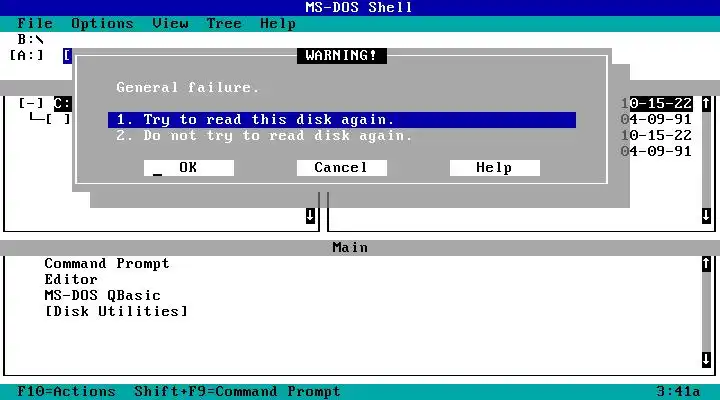
Task: Select second file row dated 04-09-91
Action: [x=657, y=120]
